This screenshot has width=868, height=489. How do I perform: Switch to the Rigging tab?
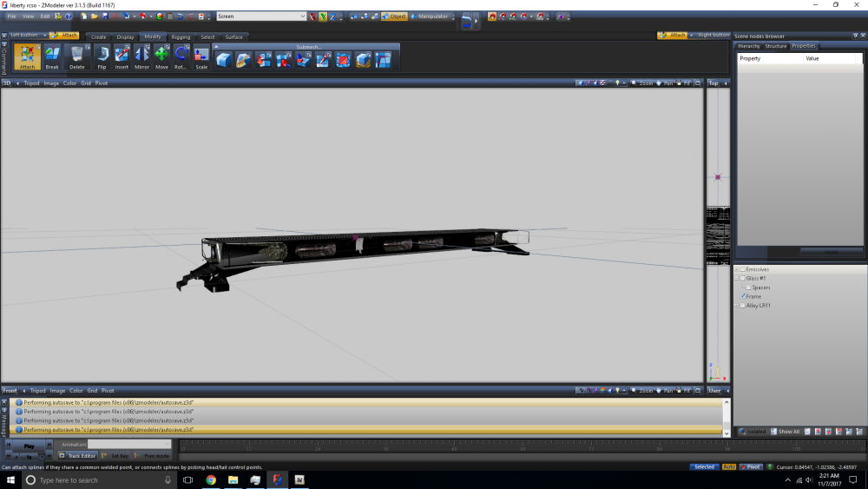tap(181, 37)
